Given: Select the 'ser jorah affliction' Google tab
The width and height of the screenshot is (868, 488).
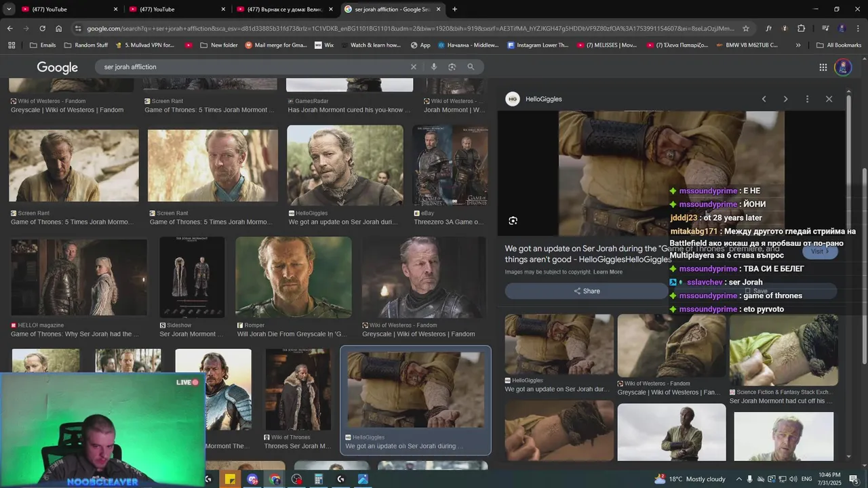Looking at the screenshot, I should [x=392, y=9].
